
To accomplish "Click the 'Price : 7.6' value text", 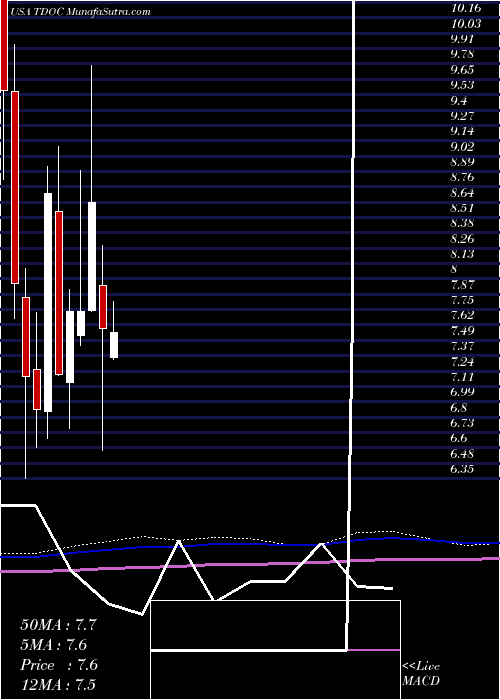I will [59, 665].
